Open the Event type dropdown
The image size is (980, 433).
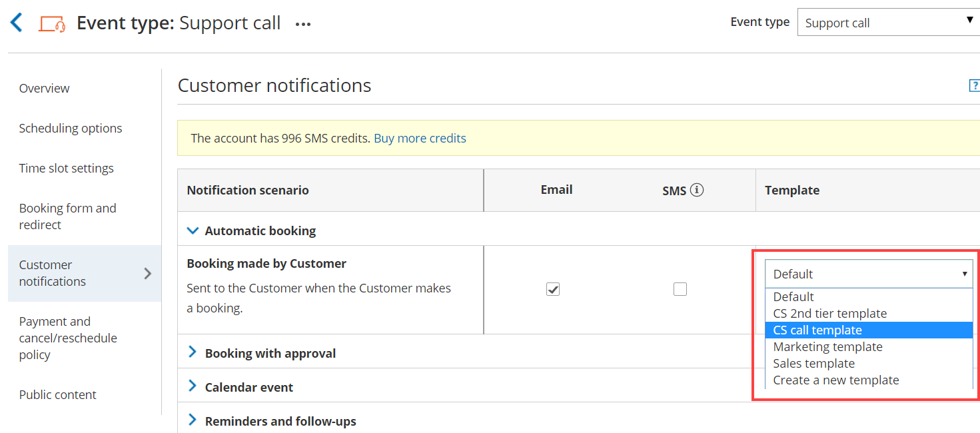tap(888, 23)
